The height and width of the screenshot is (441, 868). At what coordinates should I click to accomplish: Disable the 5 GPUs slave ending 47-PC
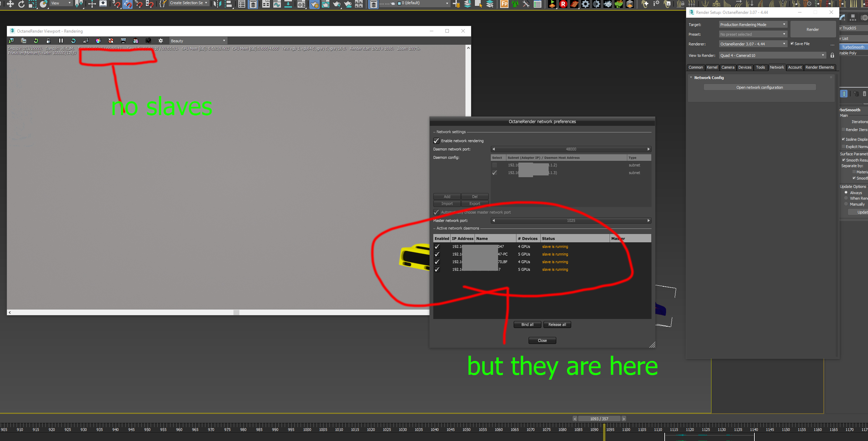[437, 254]
